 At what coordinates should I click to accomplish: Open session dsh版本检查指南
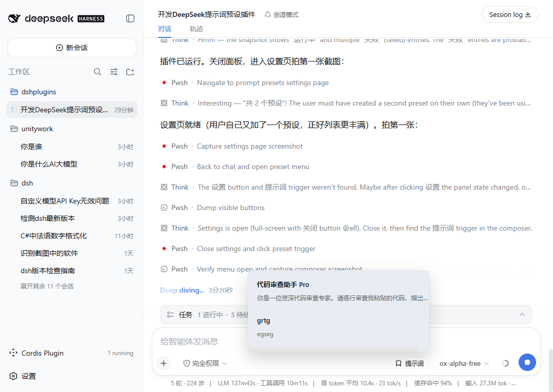(72, 271)
